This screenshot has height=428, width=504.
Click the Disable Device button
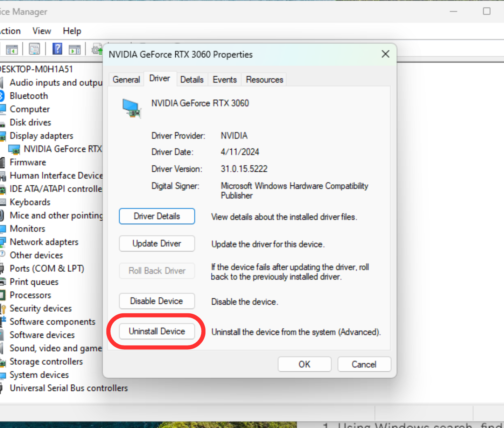[157, 301]
